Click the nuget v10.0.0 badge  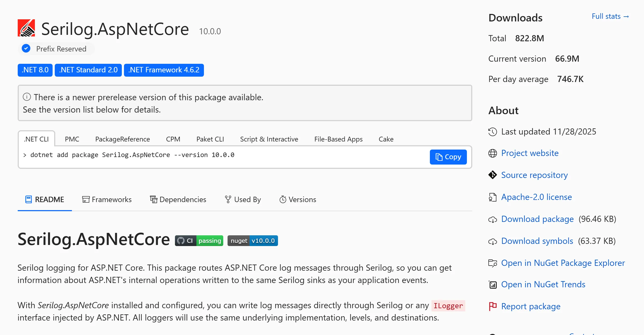253,241
